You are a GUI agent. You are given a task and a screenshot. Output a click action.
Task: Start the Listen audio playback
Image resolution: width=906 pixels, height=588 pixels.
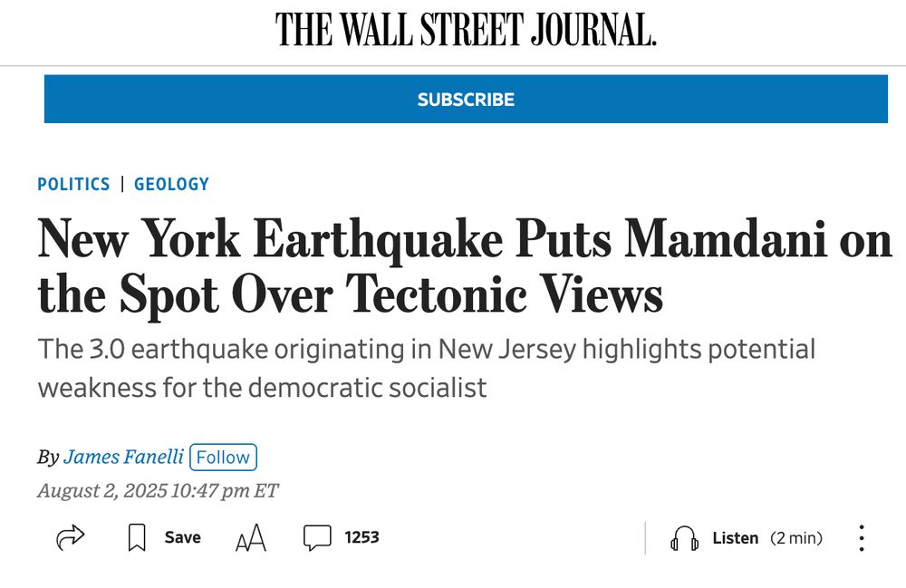pos(735,538)
